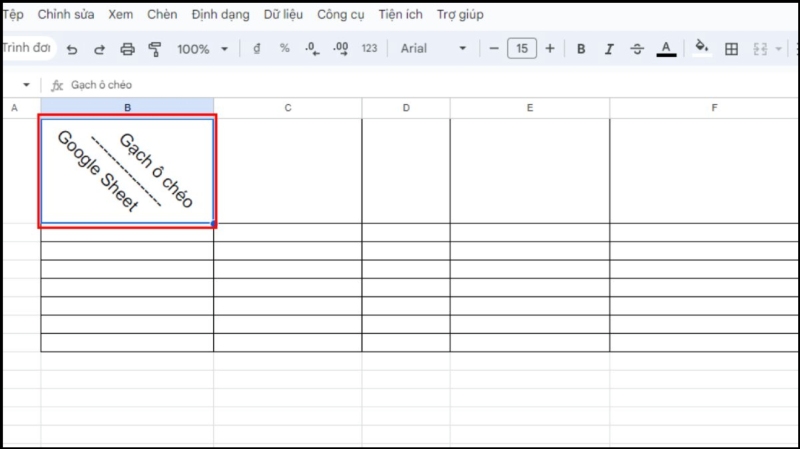Expand the Arial font dropdown

434,49
